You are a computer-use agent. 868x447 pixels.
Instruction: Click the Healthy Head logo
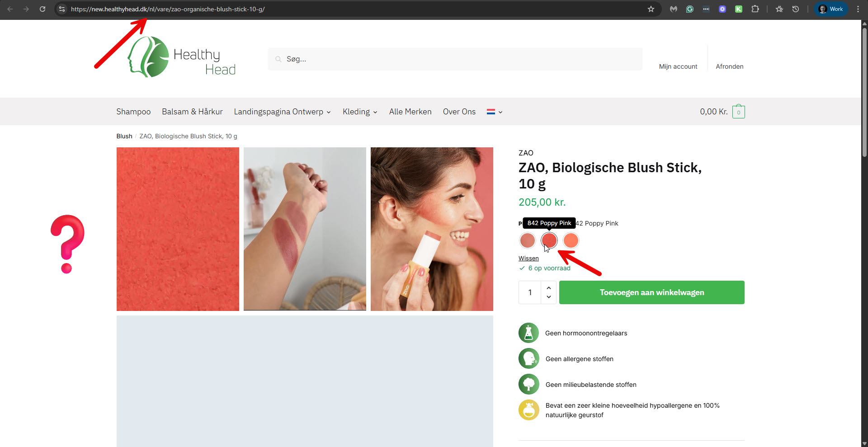(181, 57)
